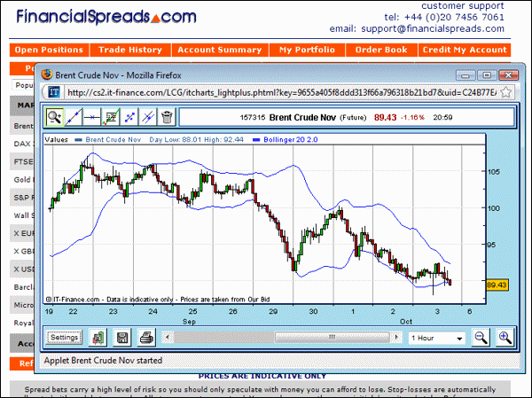
Task: Click the printer icon below chart
Action: [x=146, y=338]
